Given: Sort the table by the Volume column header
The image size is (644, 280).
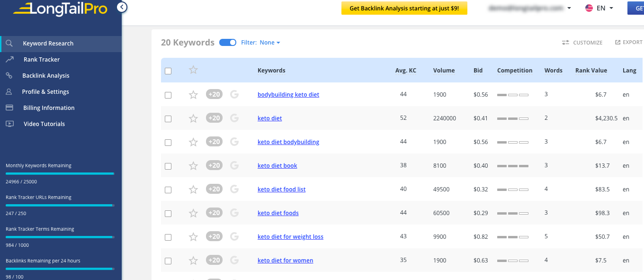Looking at the screenshot, I should tap(444, 71).
